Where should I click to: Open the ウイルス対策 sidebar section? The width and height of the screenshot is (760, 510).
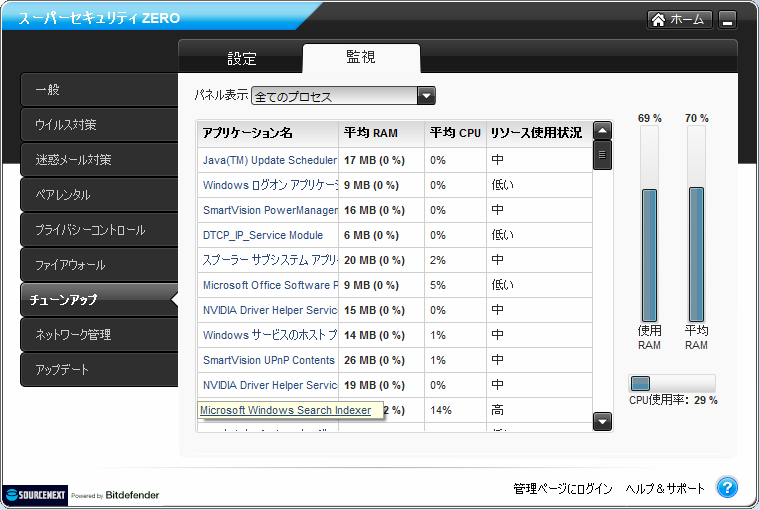pos(99,125)
